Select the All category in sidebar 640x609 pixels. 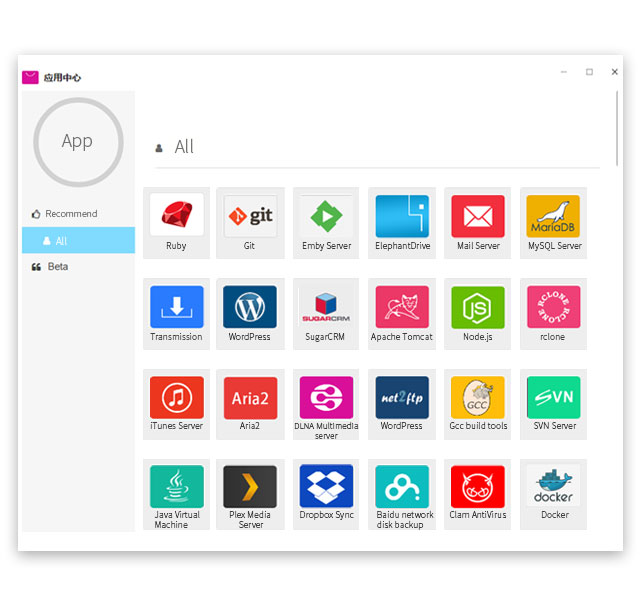78,240
